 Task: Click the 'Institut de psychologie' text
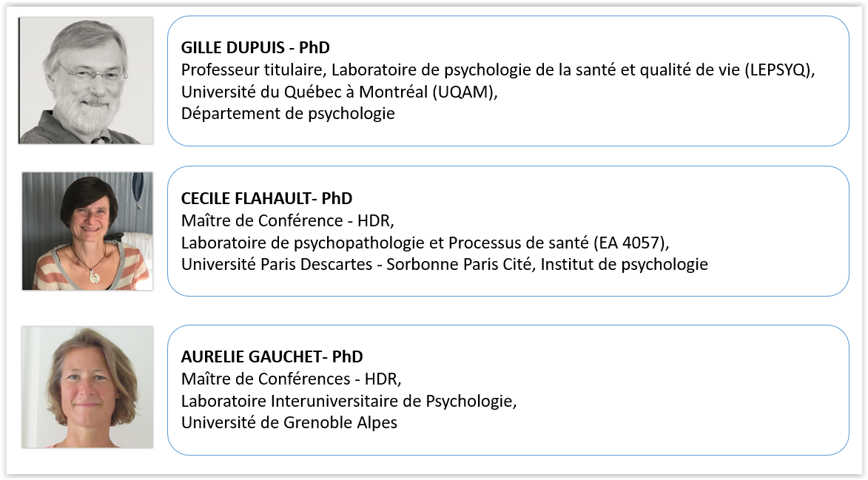(625, 264)
